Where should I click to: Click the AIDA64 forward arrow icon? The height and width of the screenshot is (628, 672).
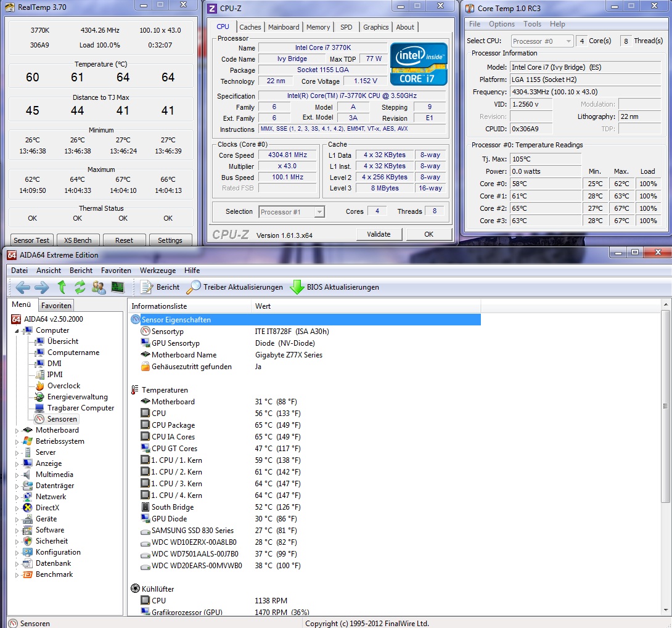click(x=41, y=287)
